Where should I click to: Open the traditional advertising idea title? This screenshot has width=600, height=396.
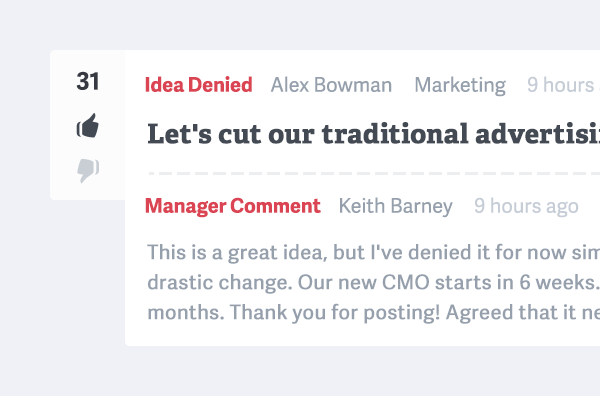(373, 134)
